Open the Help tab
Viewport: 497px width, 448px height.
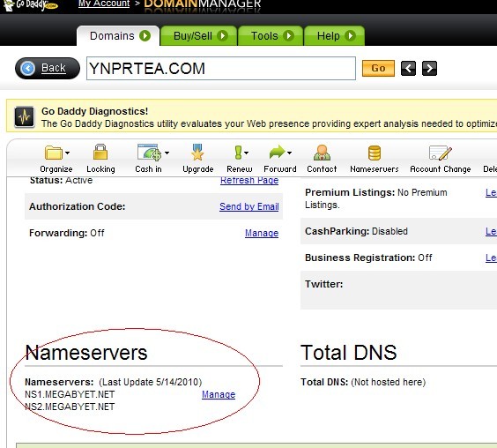coord(334,36)
